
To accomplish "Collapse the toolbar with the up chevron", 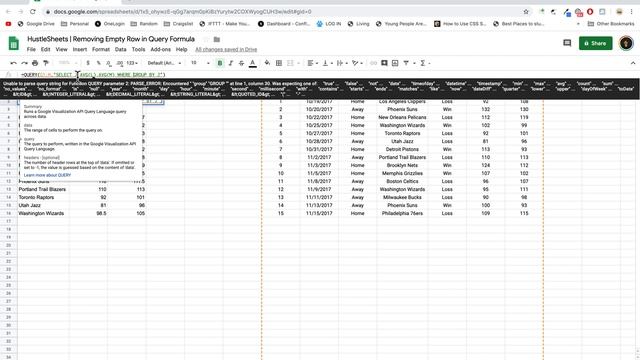I will (633, 63).
